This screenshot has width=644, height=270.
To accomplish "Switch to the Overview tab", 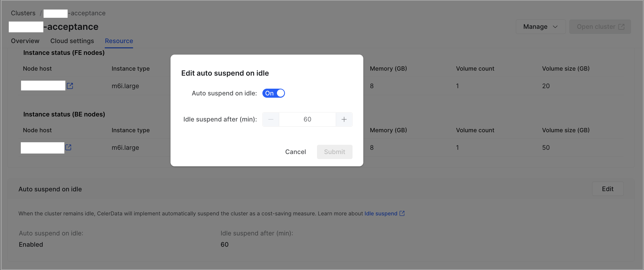I will [25, 41].
